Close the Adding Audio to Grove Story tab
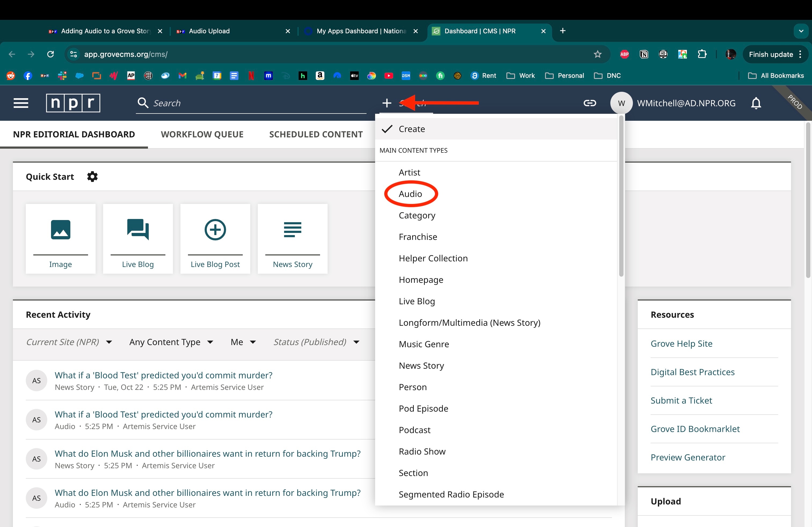Image resolution: width=812 pixels, height=527 pixels. [x=160, y=31]
